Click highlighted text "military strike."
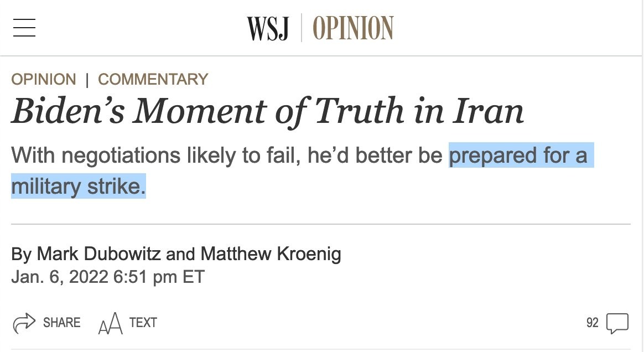 pyautogui.click(x=78, y=186)
